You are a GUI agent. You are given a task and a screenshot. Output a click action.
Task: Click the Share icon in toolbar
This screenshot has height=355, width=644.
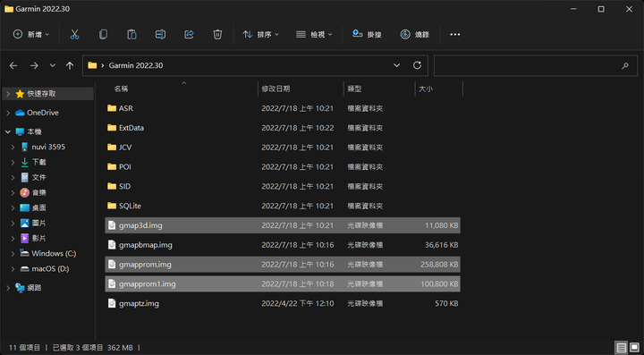[x=189, y=35]
